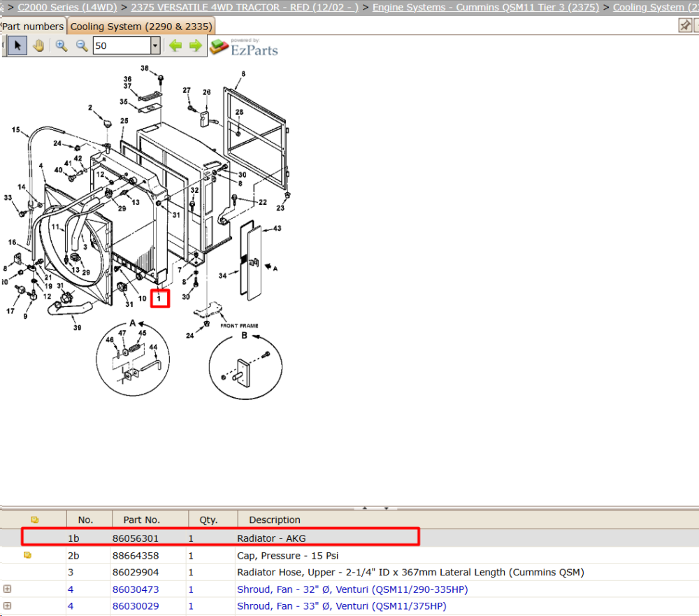Open part link 86030473
699x616 pixels.
pos(136,589)
